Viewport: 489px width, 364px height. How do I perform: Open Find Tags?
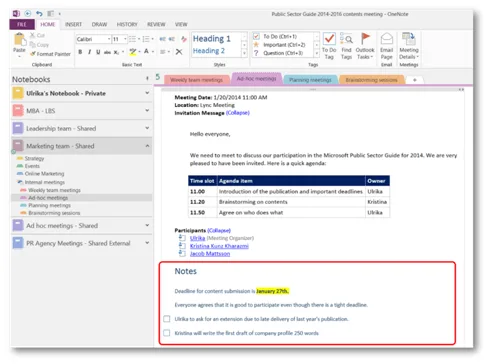click(x=346, y=46)
